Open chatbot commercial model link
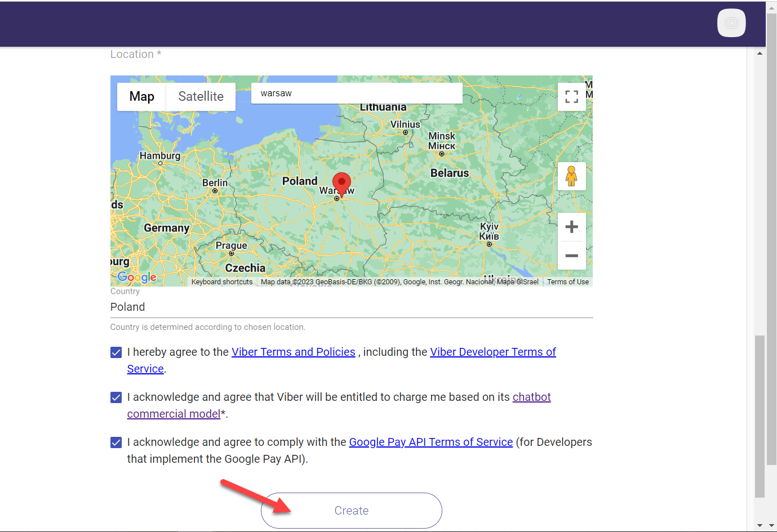The height and width of the screenshot is (532, 777). point(531,397)
